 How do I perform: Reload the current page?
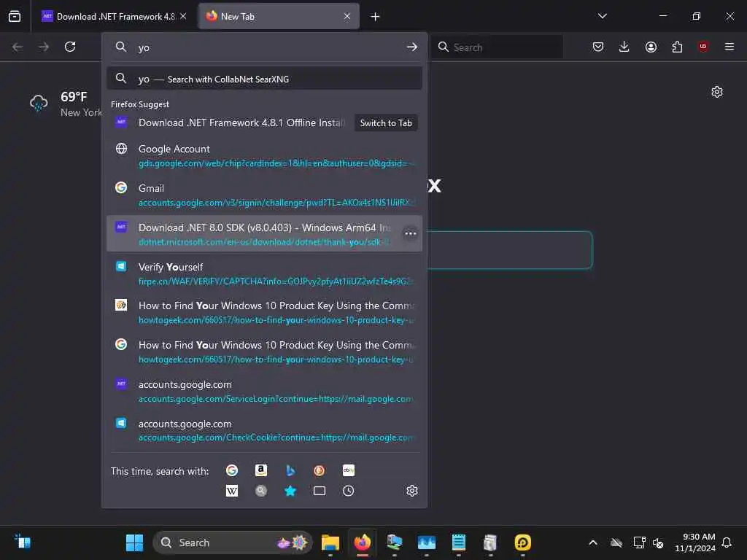point(70,47)
